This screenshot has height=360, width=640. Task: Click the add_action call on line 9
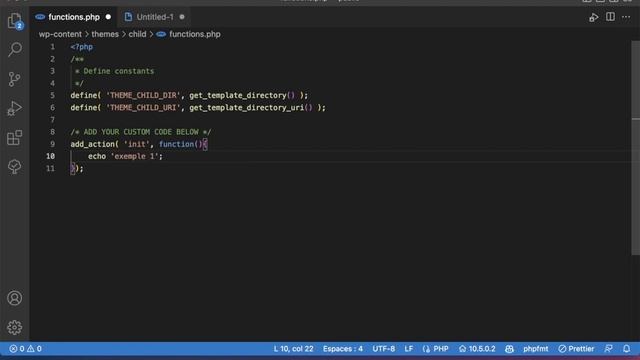[x=92, y=144]
